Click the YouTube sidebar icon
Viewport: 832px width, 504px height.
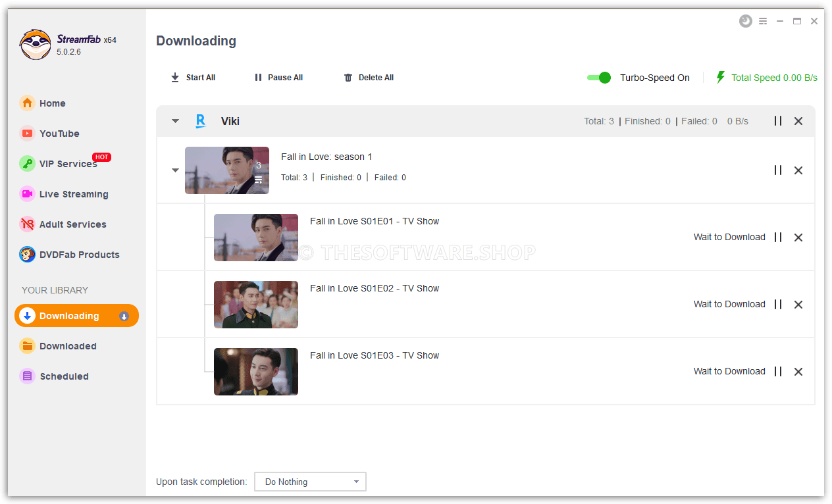27,134
